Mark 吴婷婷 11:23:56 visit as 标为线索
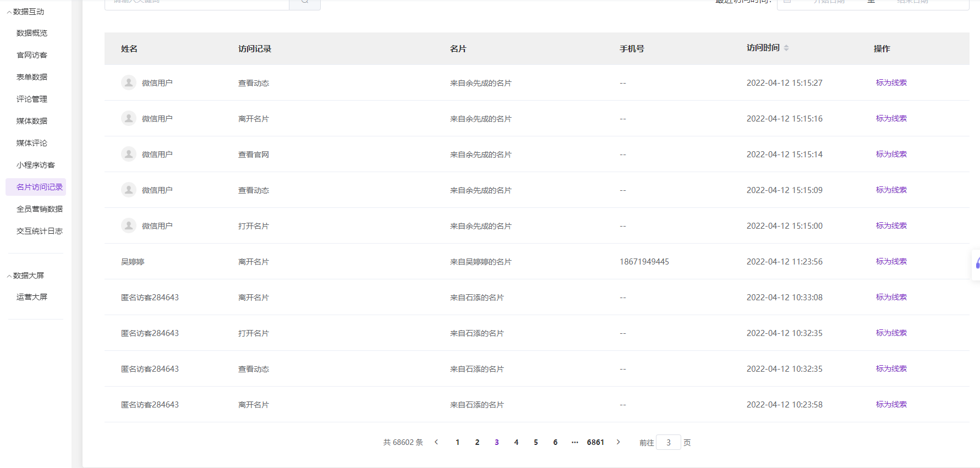This screenshot has width=980, height=468. pos(891,261)
